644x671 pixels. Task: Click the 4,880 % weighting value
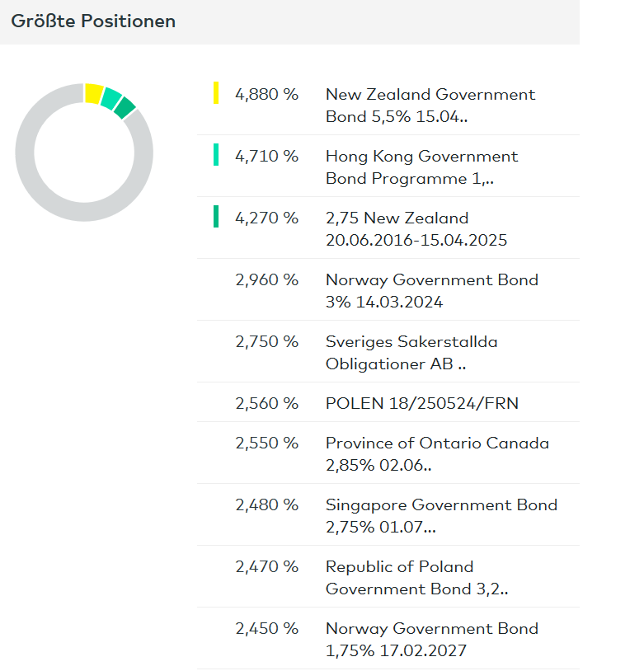266,95
